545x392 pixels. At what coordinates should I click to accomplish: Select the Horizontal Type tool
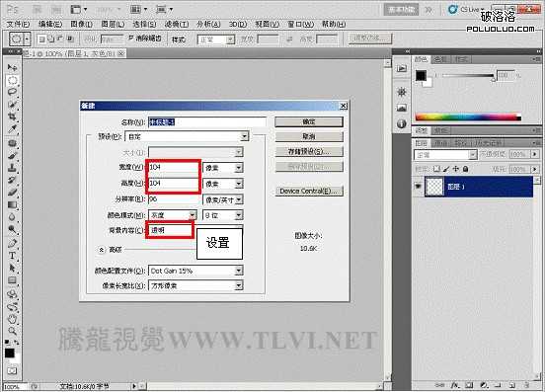12,256
